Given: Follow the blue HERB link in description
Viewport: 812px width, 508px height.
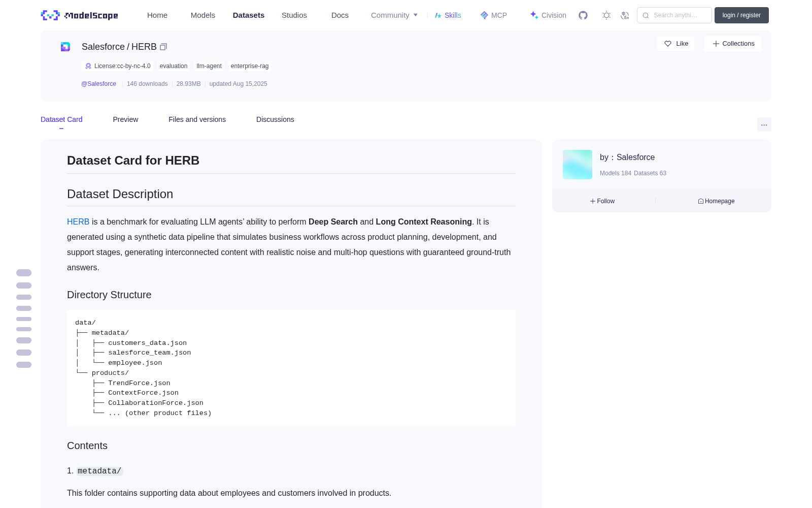Looking at the screenshot, I should [x=78, y=222].
